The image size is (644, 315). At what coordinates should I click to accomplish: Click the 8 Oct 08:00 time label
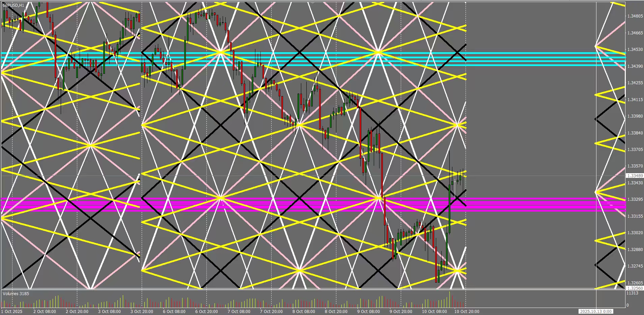pos(304,312)
